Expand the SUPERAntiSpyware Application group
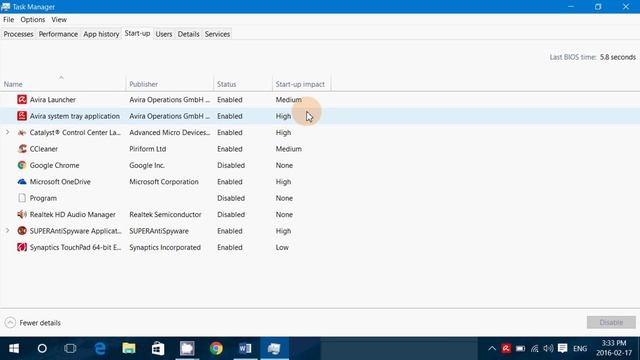The width and height of the screenshot is (640, 360). pyautogui.click(x=7, y=231)
